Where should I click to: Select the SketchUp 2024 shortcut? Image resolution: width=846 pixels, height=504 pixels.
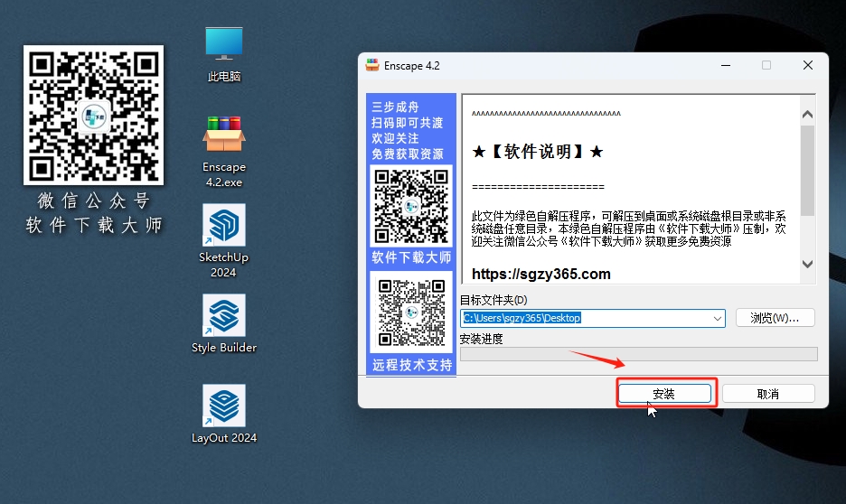(x=224, y=241)
